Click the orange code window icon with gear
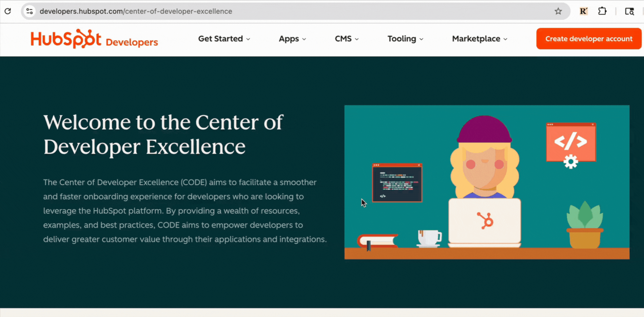Viewport: 644px width, 317px height. pos(571,144)
